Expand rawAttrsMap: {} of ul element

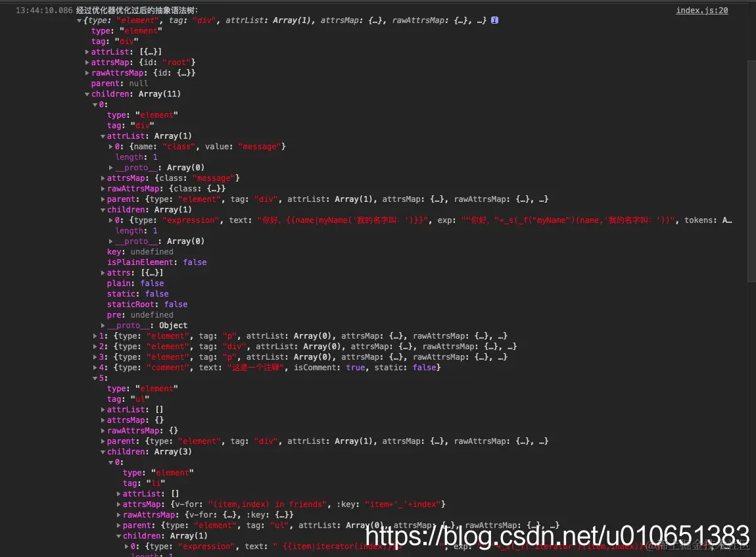(x=103, y=431)
